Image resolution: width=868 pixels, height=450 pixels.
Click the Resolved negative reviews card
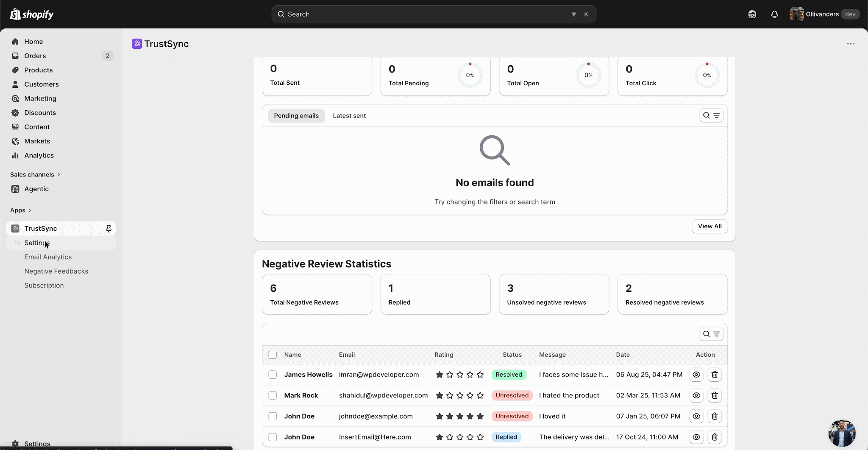coord(673,294)
